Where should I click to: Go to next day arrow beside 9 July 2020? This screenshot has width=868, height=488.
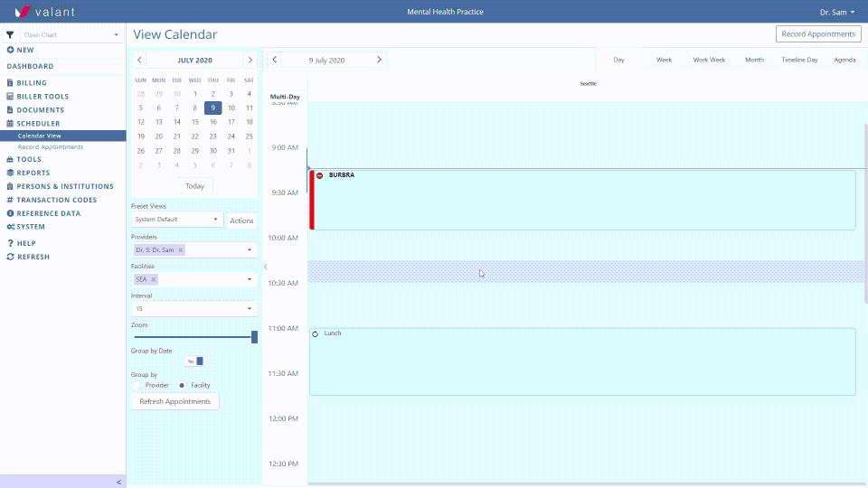coord(379,60)
